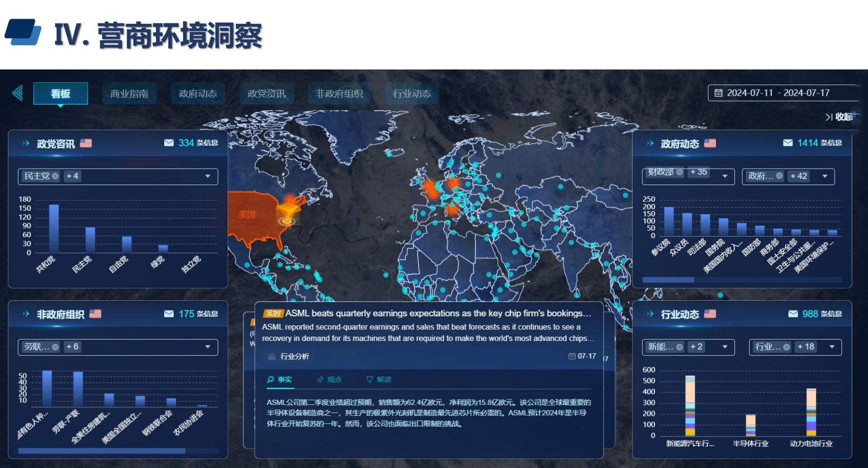
Task: Open the 财政部 department dropdown arrow
Action: [725, 176]
